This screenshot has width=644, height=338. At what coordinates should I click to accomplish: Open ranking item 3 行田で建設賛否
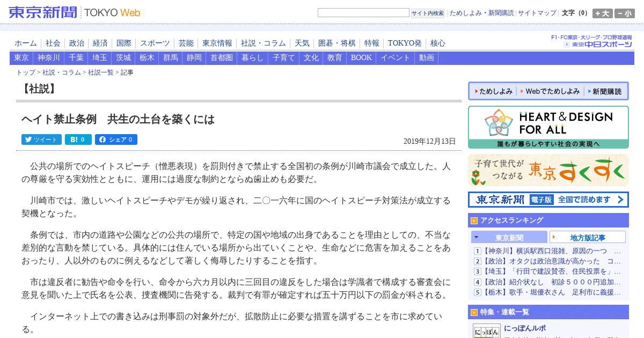pos(552,271)
